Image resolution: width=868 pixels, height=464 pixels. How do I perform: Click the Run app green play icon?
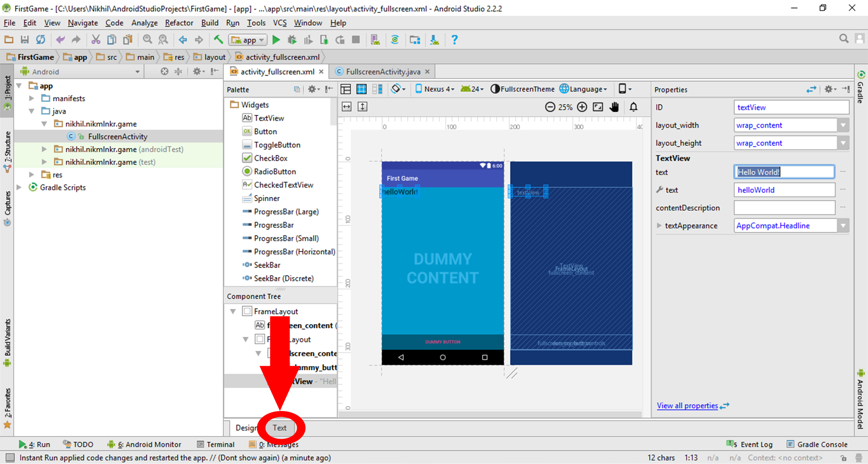(x=276, y=40)
